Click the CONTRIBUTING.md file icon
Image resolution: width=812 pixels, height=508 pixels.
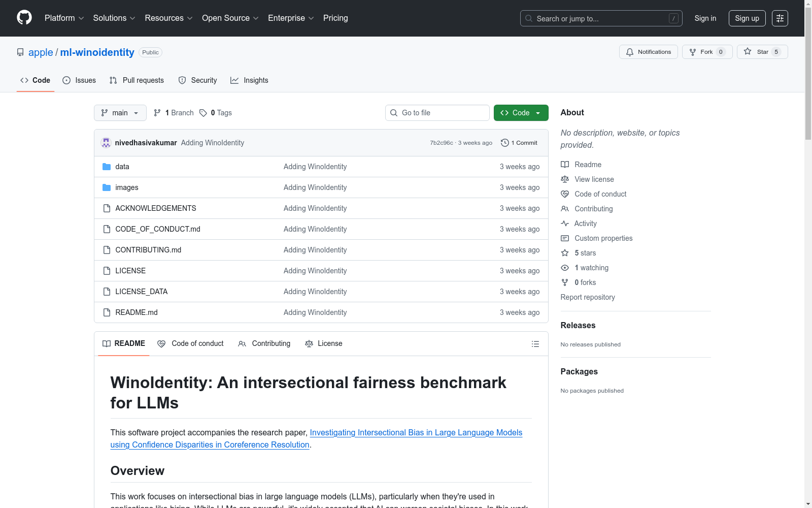107,250
